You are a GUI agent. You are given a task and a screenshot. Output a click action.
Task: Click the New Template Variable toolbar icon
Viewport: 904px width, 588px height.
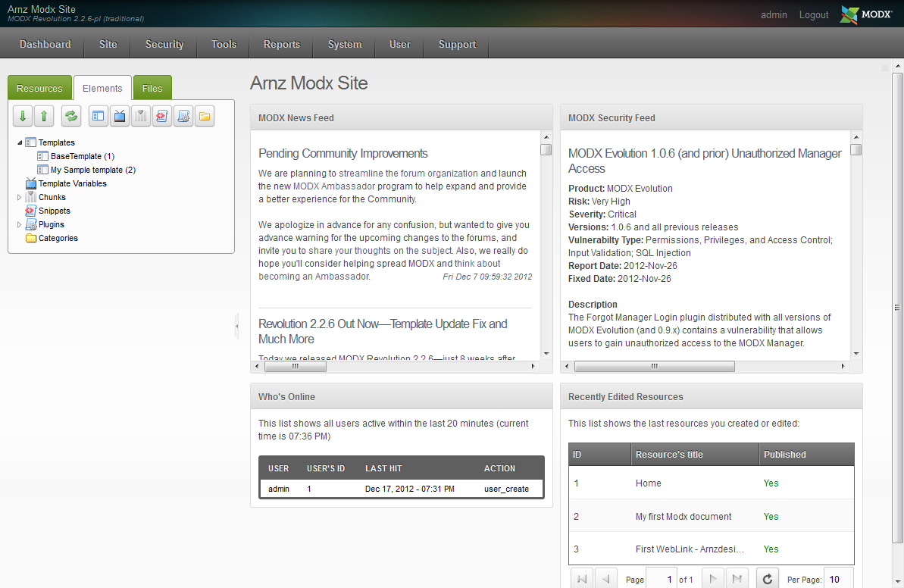click(120, 116)
